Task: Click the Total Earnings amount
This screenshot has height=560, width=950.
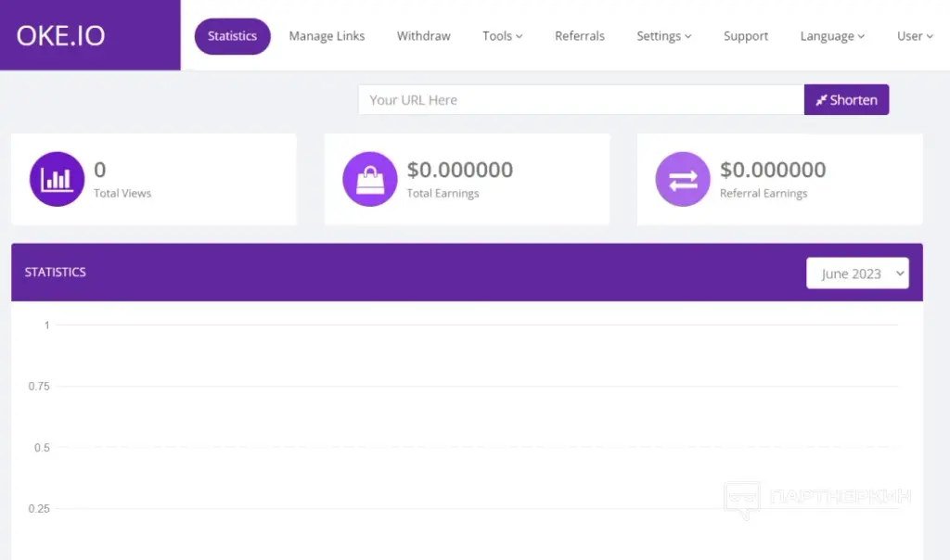Action: 460,170
